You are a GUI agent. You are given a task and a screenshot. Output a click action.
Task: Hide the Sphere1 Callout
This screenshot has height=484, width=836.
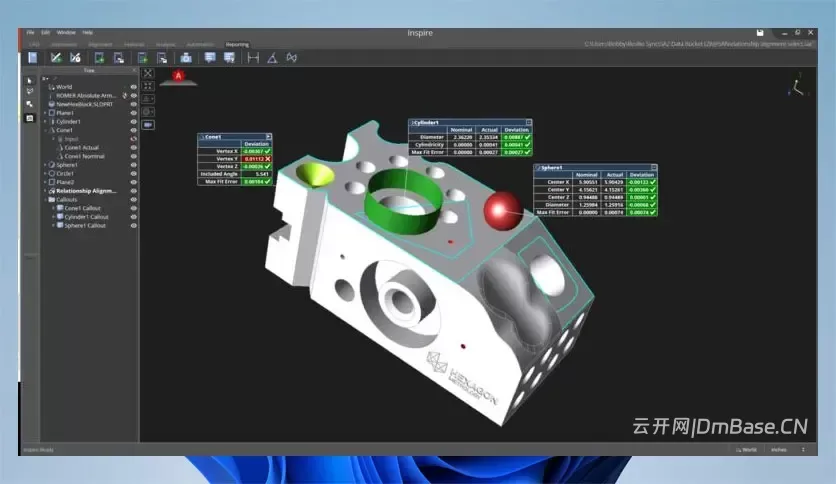tap(133, 225)
